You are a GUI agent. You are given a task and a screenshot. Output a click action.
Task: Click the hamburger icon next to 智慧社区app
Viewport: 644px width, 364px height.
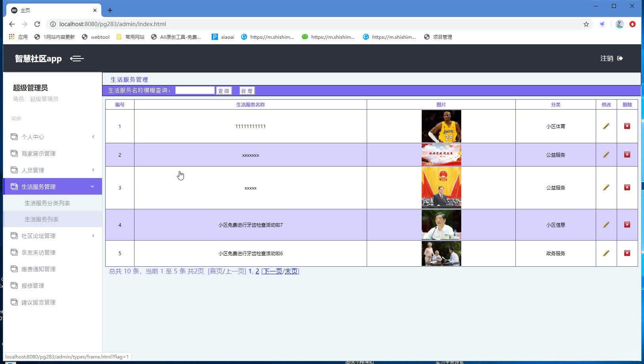[77, 59]
